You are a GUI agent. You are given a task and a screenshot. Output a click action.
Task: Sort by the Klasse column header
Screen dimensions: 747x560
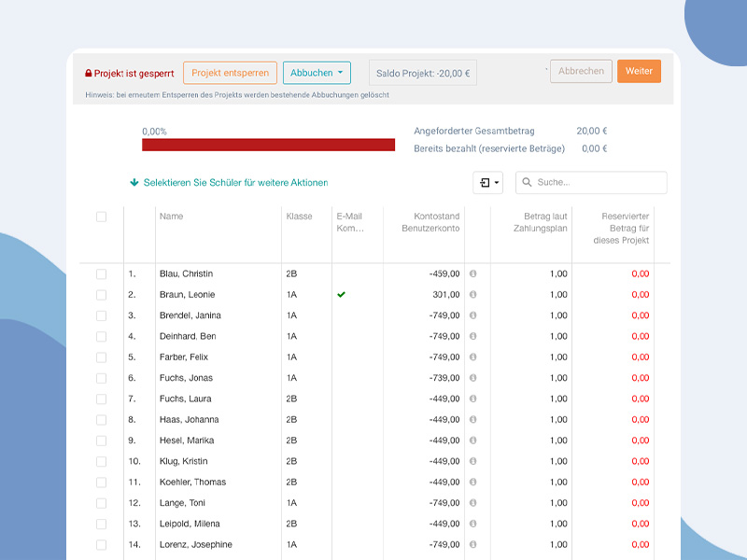tap(299, 217)
